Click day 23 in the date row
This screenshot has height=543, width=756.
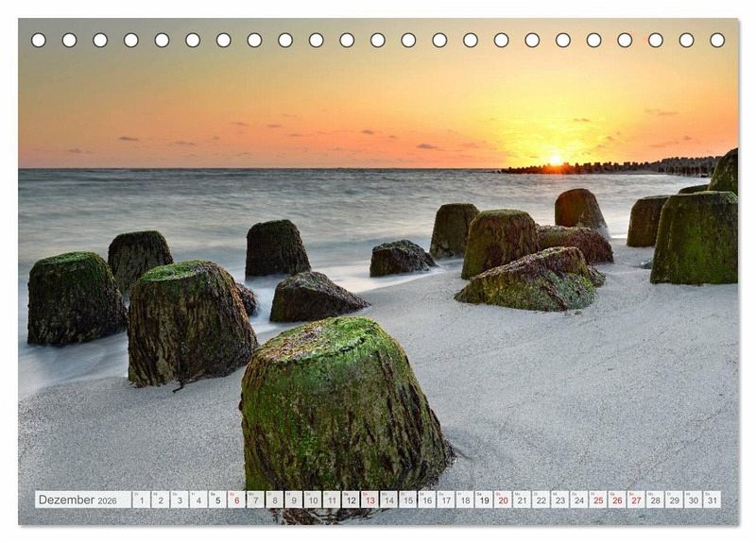(x=560, y=500)
